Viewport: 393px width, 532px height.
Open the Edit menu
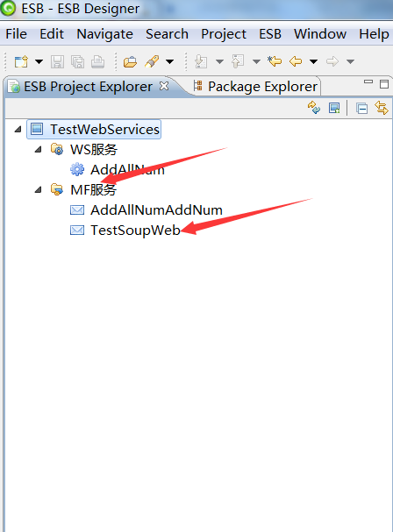[x=52, y=34]
